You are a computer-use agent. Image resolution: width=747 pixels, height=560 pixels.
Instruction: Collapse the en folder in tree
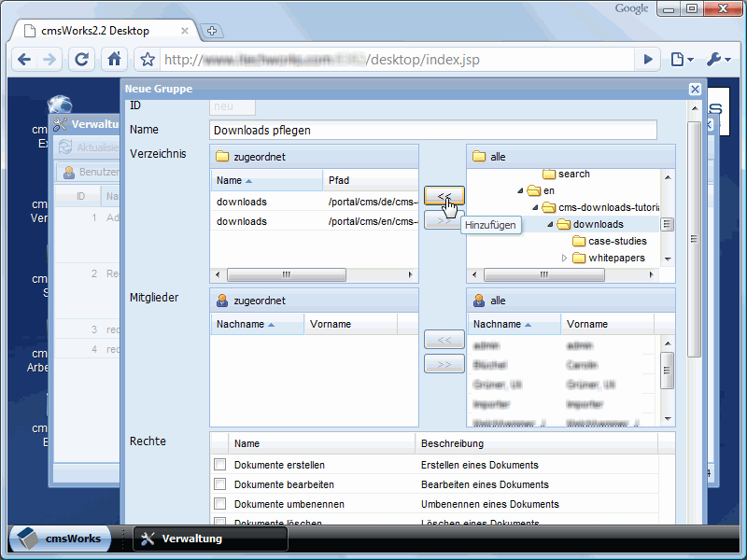point(520,191)
